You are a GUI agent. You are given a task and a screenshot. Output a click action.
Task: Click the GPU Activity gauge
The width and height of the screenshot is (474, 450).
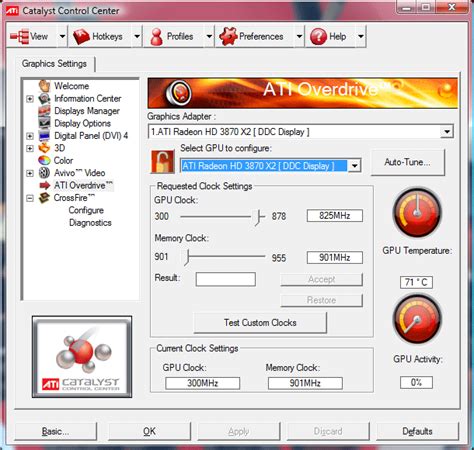(x=417, y=319)
